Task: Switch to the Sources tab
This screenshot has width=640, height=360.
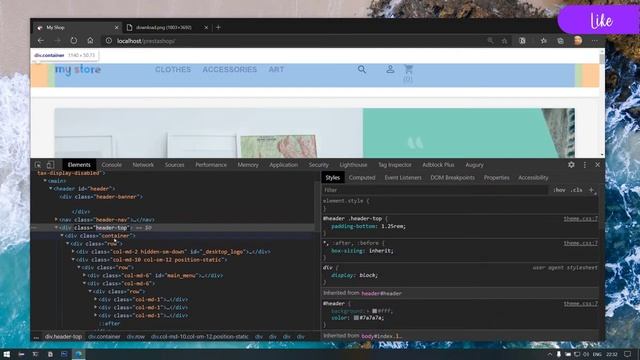Action: (x=175, y=165)
